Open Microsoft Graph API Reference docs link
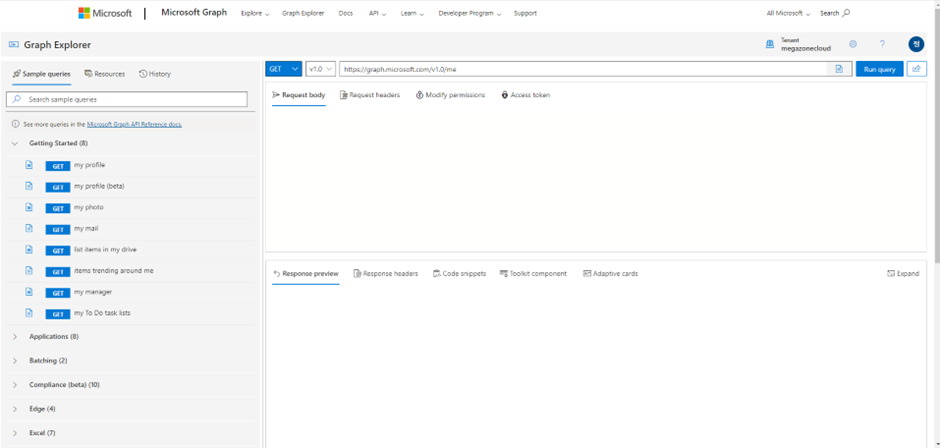 point(134,125)
